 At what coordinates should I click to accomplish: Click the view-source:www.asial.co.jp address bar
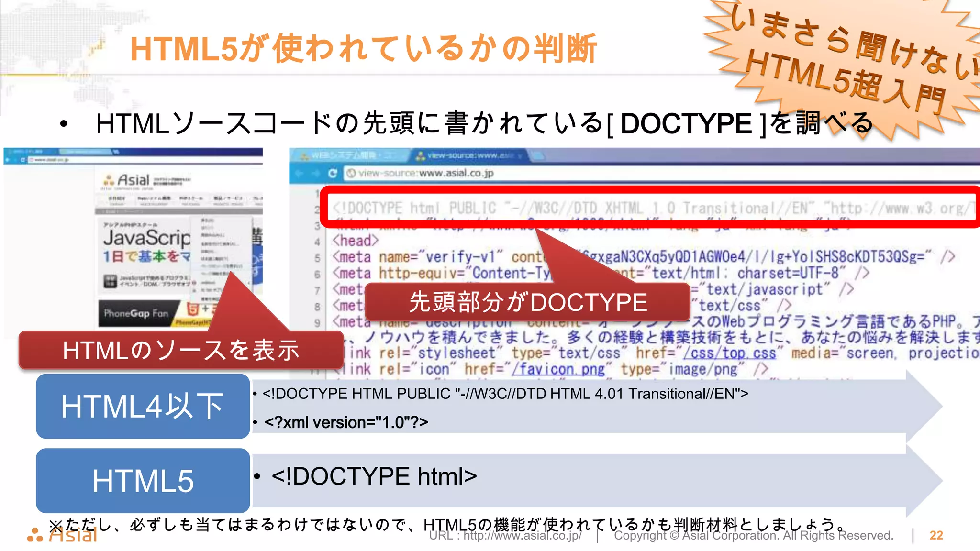pyautogui.click(x=661, y=173)
